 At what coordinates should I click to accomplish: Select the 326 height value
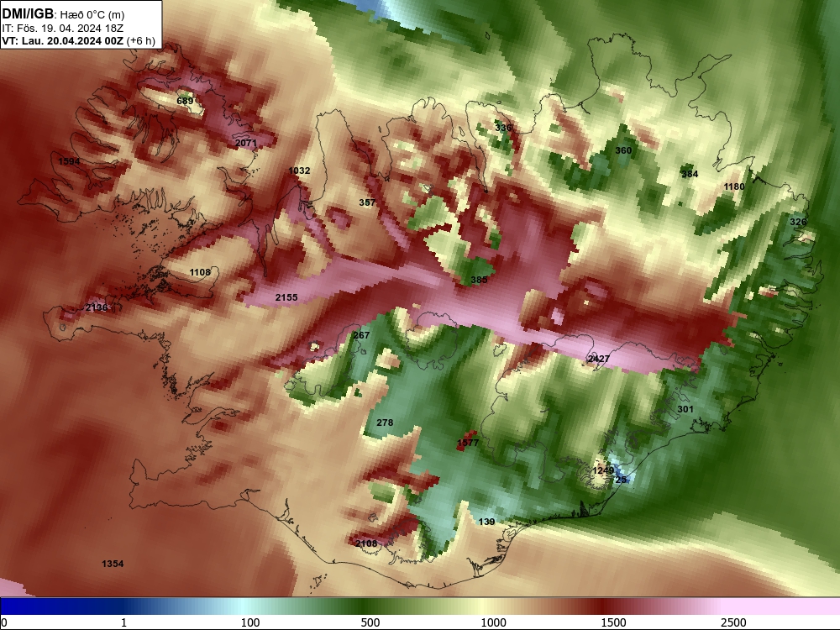point(798,221)
